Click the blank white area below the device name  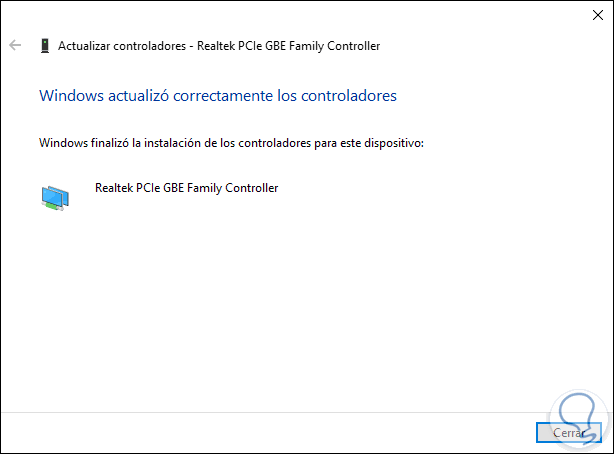pos(300,300)
